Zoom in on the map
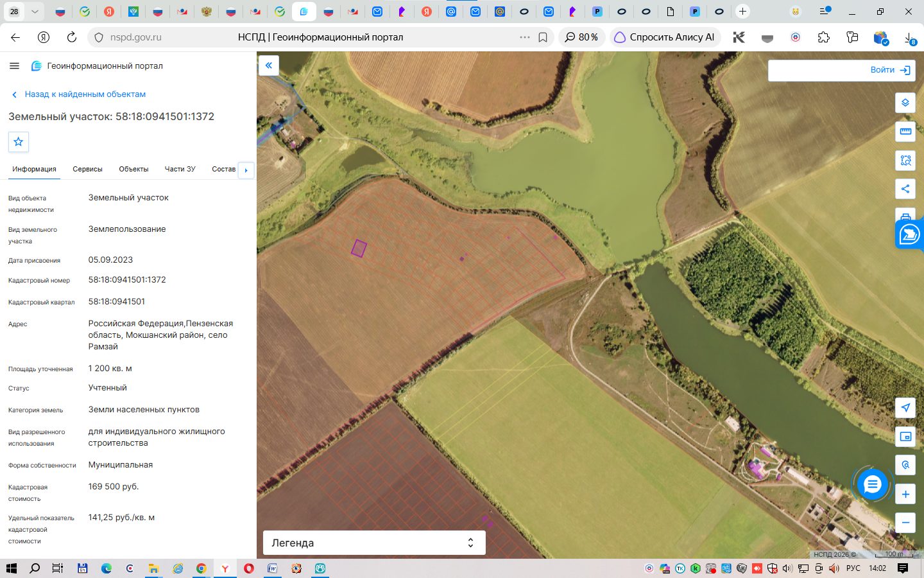 click(x=905, y=494)
